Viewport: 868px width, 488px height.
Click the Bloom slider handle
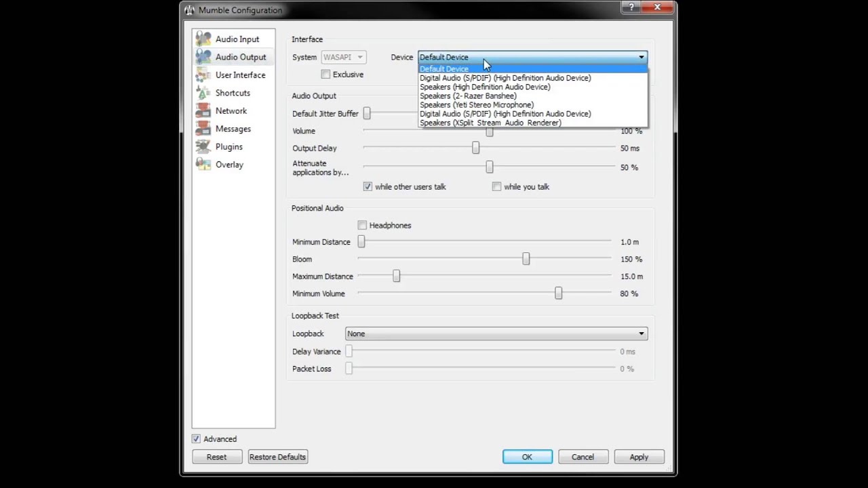point(526,259)
